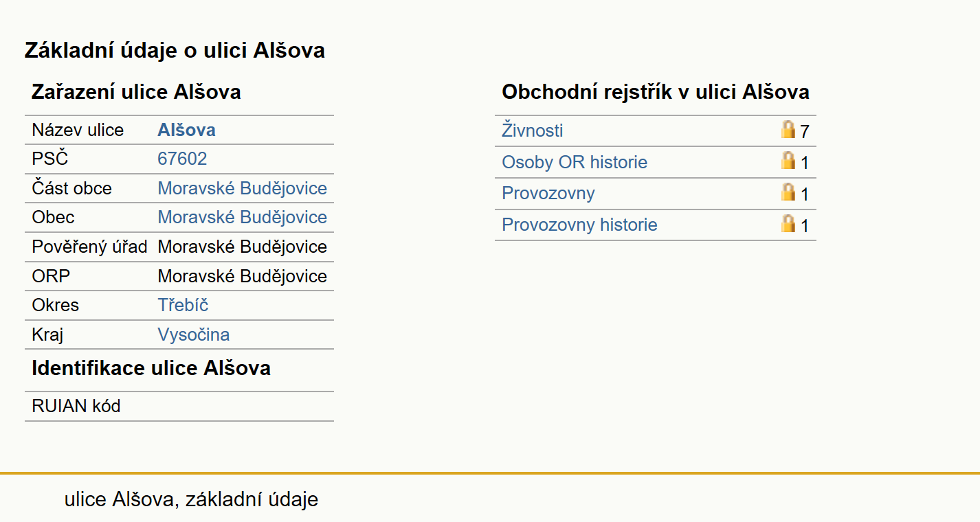Open Provozovny historie link

(579, 225)
